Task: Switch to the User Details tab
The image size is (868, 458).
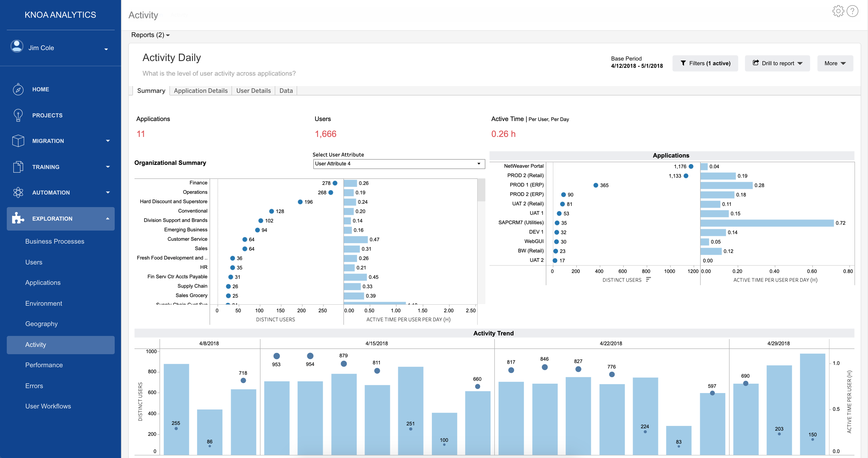Action: (x=253, y=91)
